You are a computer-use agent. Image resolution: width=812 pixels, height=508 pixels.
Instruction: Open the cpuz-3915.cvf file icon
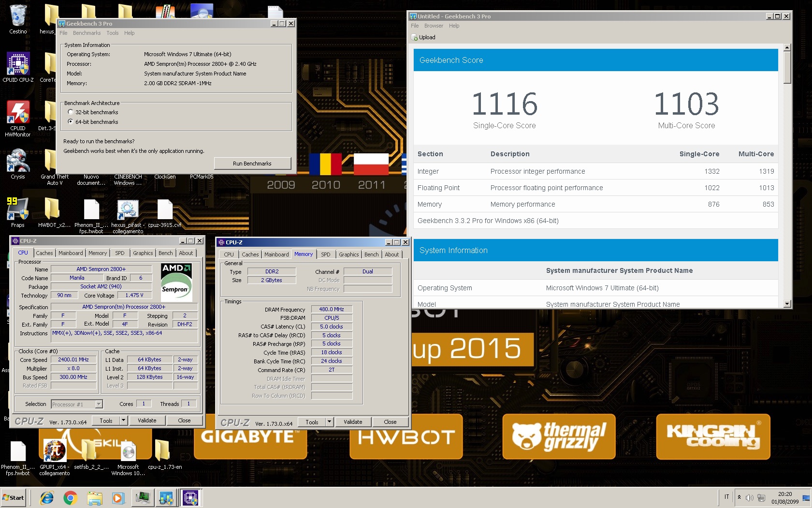point(165,213)
